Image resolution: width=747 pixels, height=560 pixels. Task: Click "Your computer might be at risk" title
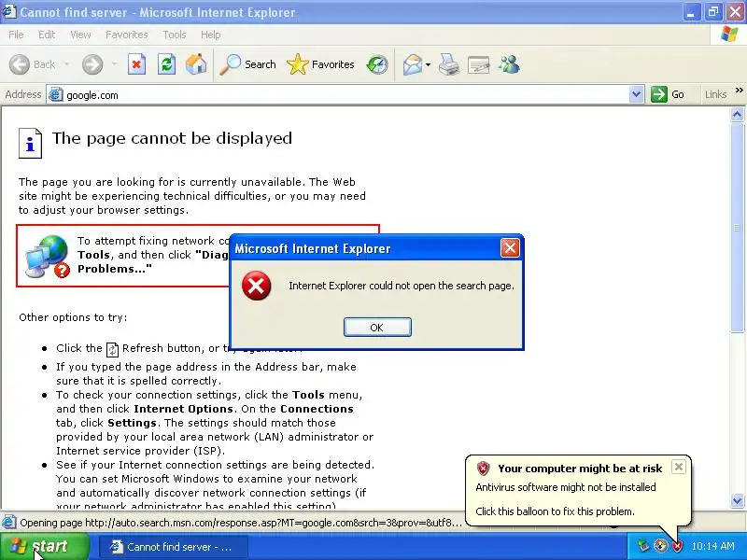tap(580, 469)
